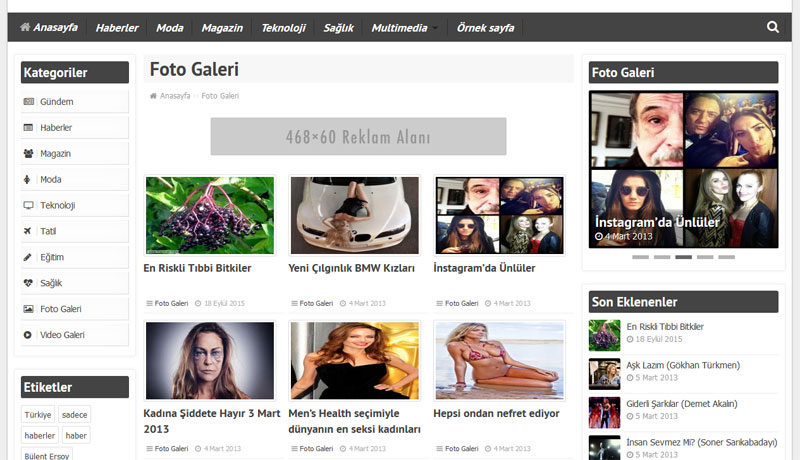Image resolution: width=800 pixels, height=460 pixels.
Task: Select Tatil category link
Action: tap(48, 231)
